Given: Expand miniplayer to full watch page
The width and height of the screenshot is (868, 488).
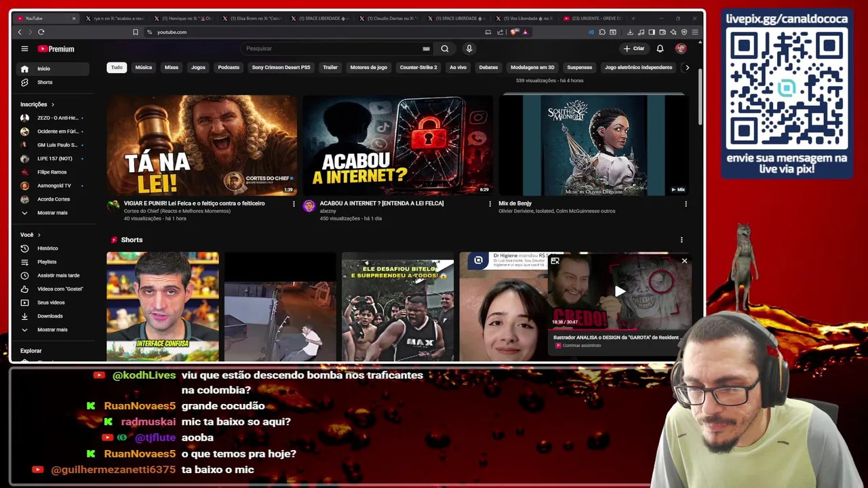Looking at the screenshot, I should pyautogui.click(x=555, y=261).
